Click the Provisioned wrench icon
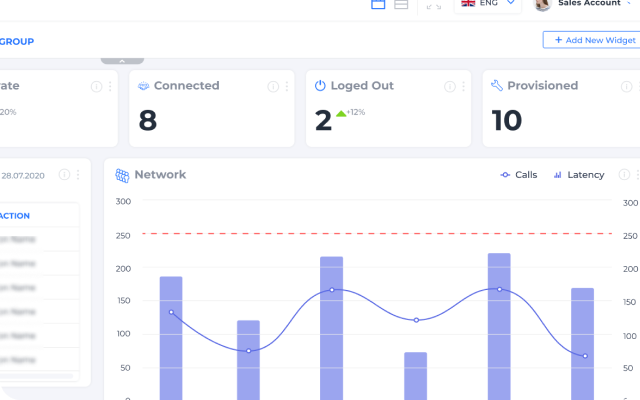Screen dimensions: 640x400 (x=496, y=85)
